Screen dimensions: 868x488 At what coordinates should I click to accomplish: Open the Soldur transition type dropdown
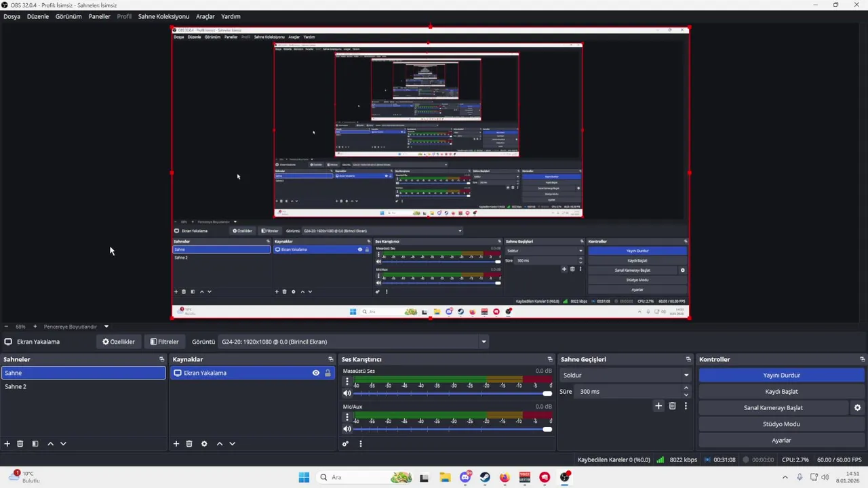pyautogui.click(x=625, y=375)
